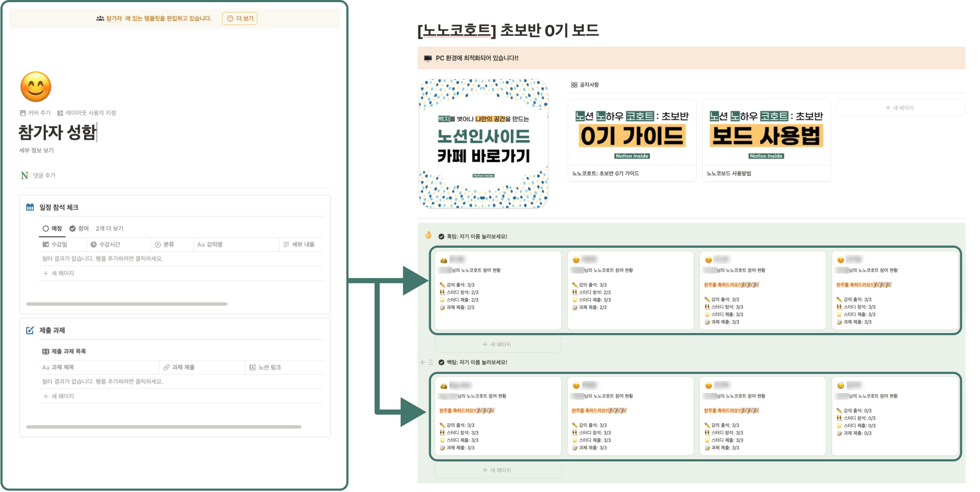Click the Notion N icon beside 댓글 추가

coord(25,175)
